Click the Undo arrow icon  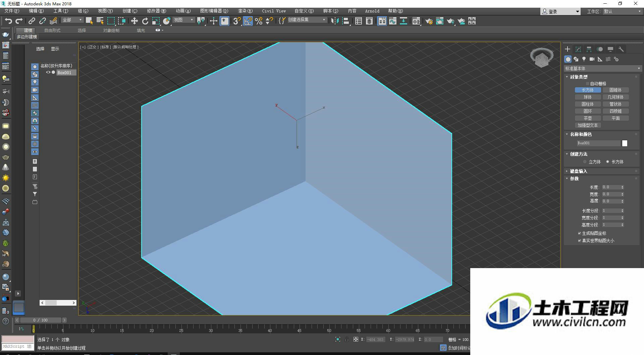(x=8, y=21)
